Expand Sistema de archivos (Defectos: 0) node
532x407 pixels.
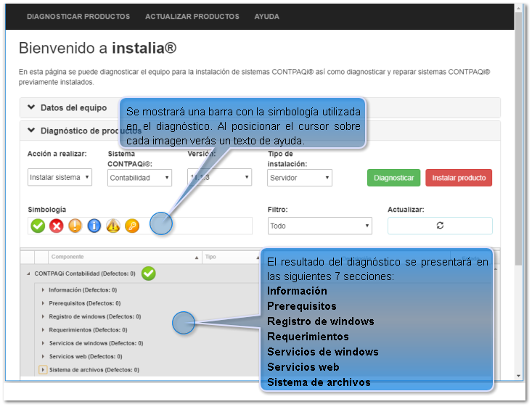click(43, 370)
